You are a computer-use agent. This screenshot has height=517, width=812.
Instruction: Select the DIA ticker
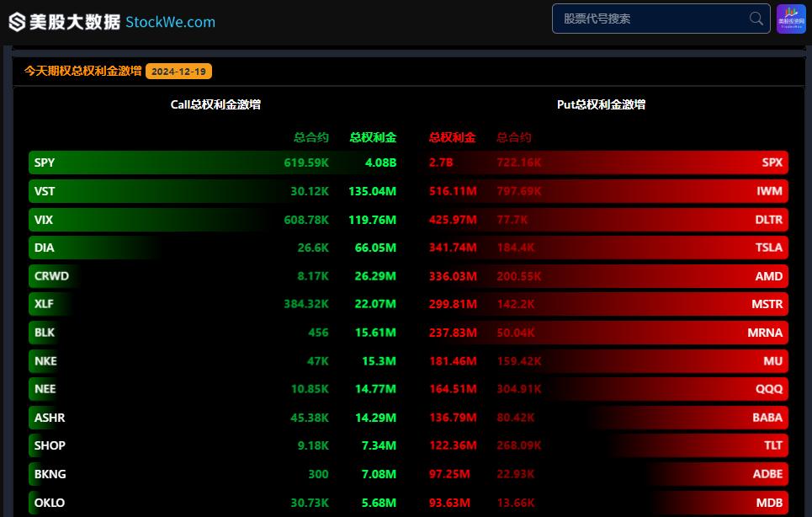click(44, 248)
